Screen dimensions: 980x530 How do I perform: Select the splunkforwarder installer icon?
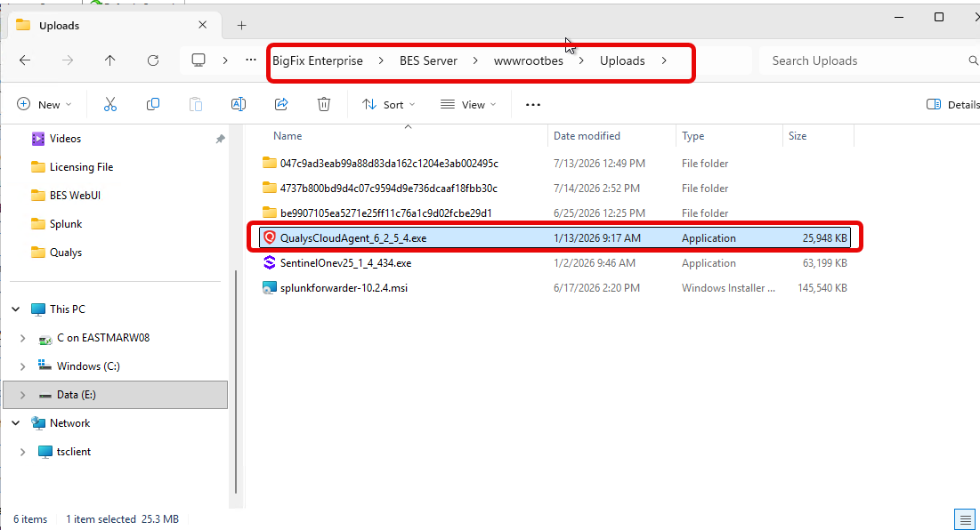(270, 288)
